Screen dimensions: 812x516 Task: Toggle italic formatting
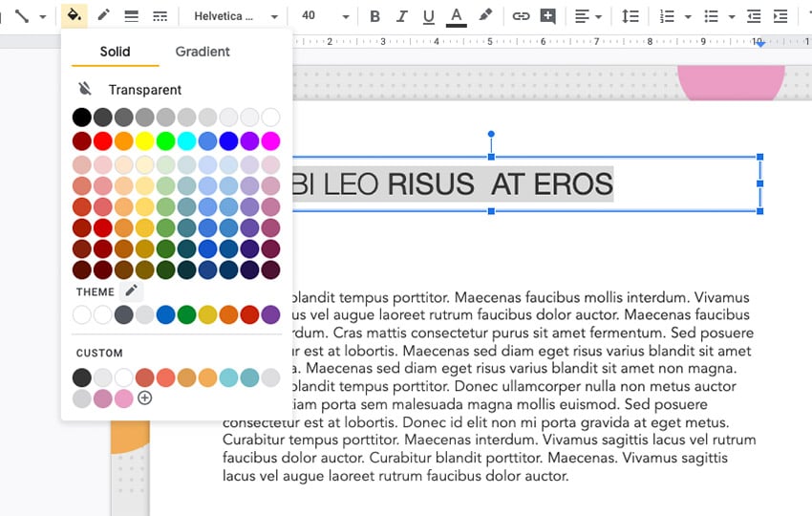pyautogui.click(x=401, y=16)
